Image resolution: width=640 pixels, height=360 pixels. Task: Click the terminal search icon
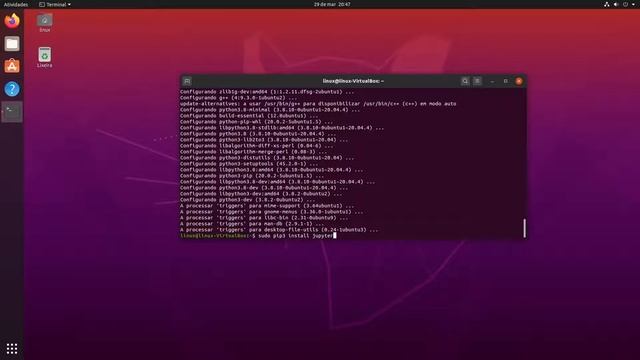coord(465,81)
